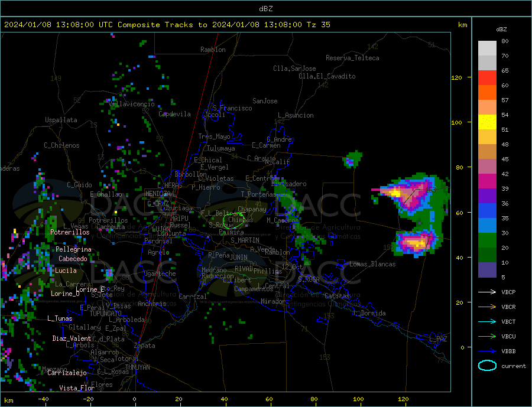
Task: Select the 65 dBZ red color swatch
Action: [487, 77]
